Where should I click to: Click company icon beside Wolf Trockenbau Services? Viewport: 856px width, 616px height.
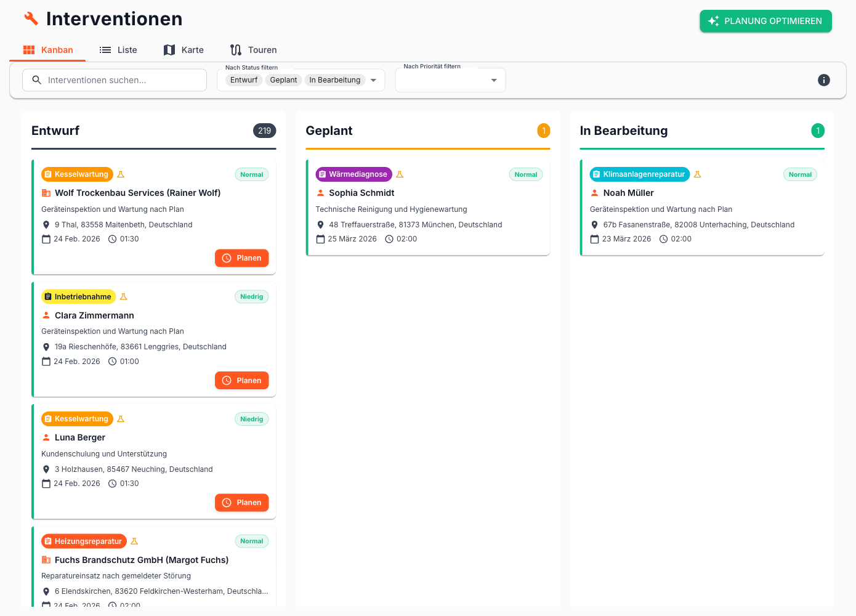click(x=46, y=193)
